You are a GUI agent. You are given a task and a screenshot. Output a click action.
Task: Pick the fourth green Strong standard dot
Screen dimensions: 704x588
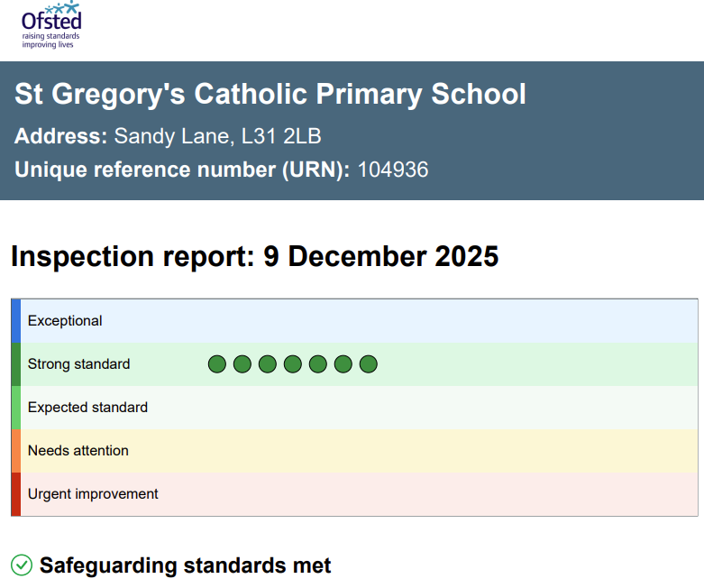[x=293, y=364]
